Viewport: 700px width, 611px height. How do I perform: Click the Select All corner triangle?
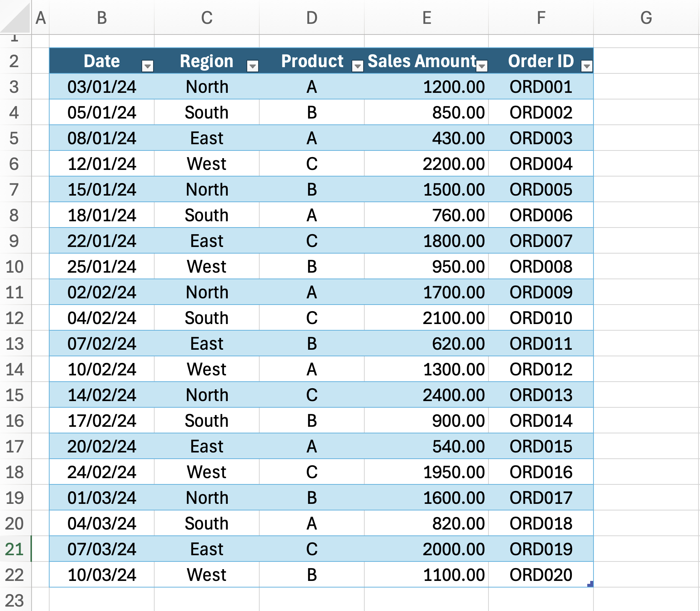pos(15,18)
